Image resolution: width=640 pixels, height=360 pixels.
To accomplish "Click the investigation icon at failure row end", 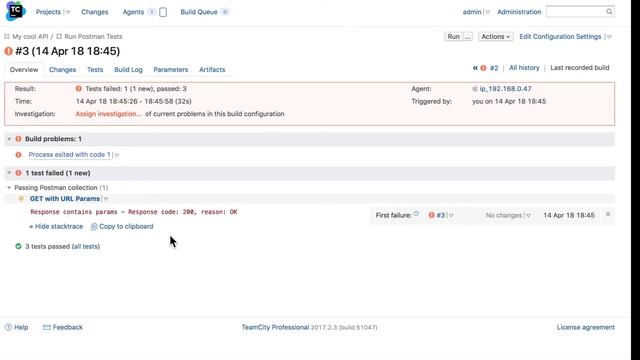I will (x=608, y=214).
